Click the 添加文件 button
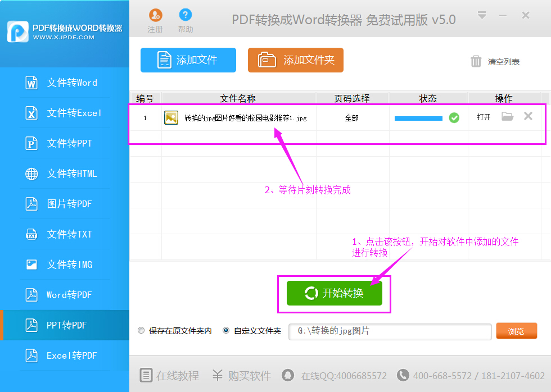The image size is (551, 392). tap(188, 60)
